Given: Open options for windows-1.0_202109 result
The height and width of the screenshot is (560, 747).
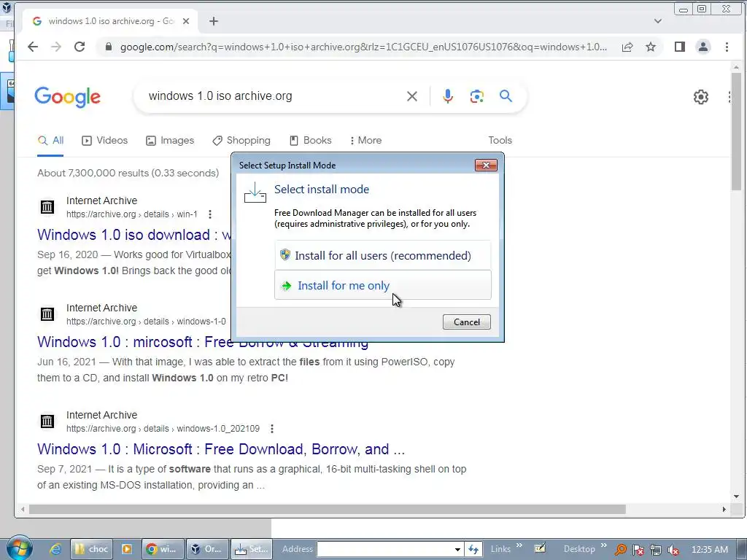Looking at the screenshot, I should pyautogui.click(x=272, y=429).
